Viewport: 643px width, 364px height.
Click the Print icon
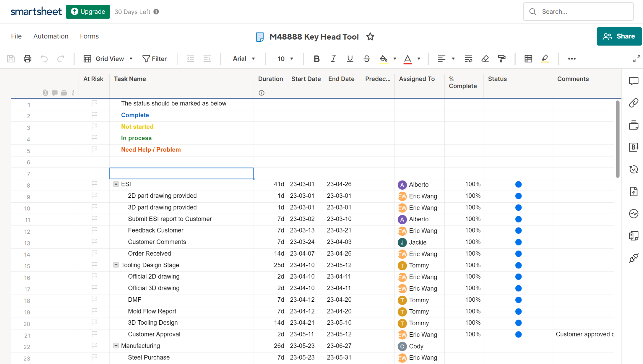coord(27,59)
